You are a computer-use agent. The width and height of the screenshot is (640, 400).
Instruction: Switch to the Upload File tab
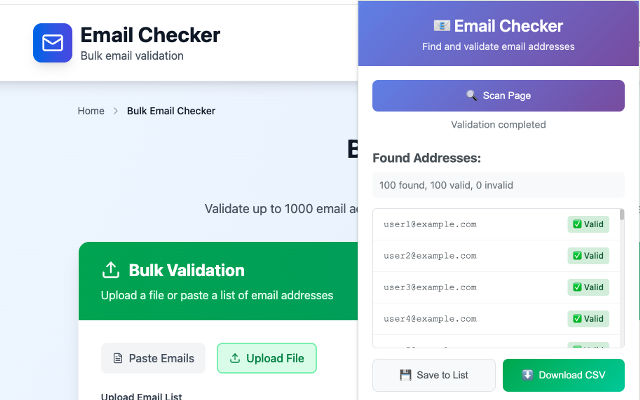[267, 358]
